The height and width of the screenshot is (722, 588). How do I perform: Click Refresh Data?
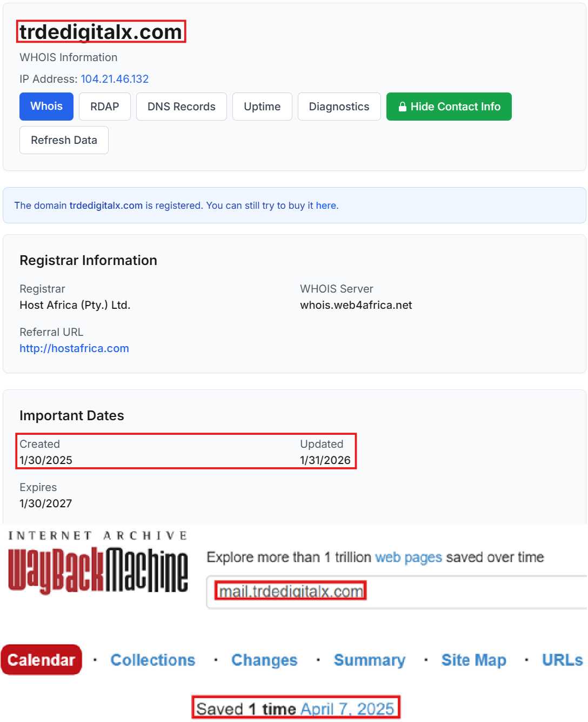click(x=64, y=140)
